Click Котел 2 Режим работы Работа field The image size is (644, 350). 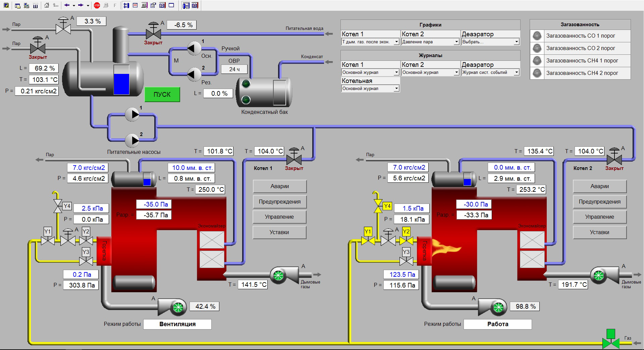point(498,324)
